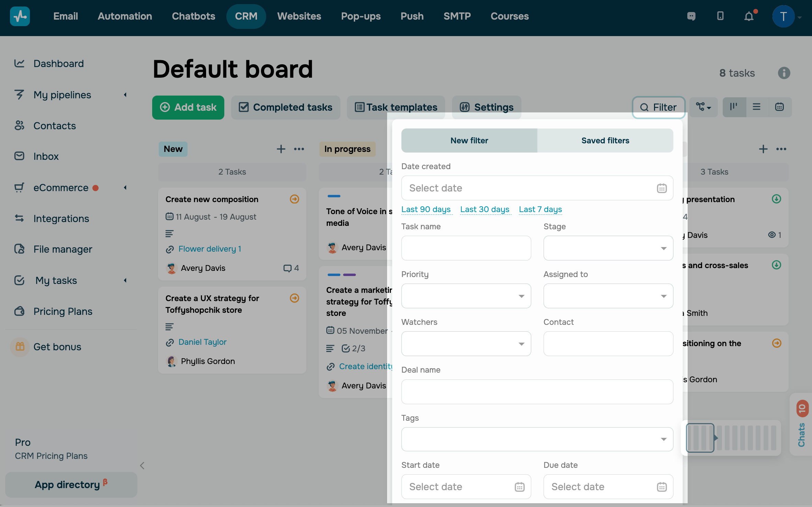This screenshot has width=812, height=507.
Task: Expand the Stage dropdown
Action: [608, 248]
